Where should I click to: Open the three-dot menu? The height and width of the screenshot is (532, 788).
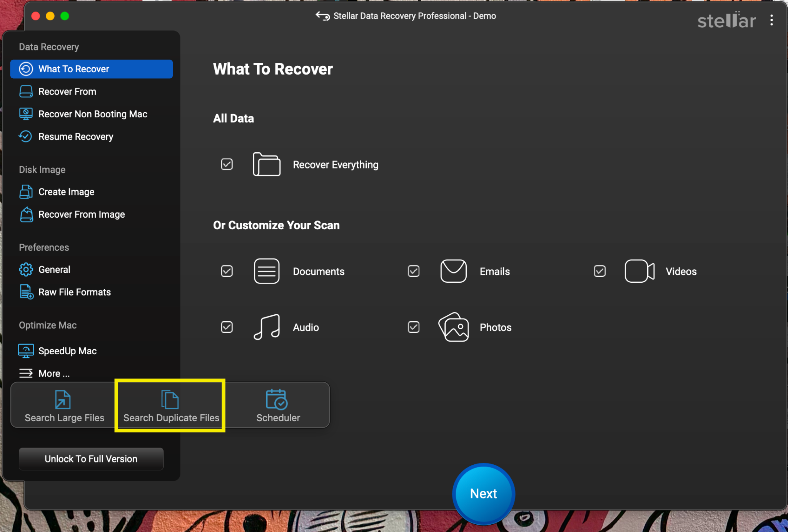(x=771, y=20)
